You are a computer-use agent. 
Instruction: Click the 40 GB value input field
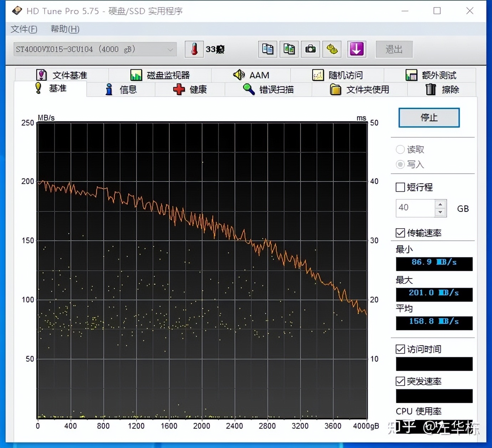[x=415, y=208]
